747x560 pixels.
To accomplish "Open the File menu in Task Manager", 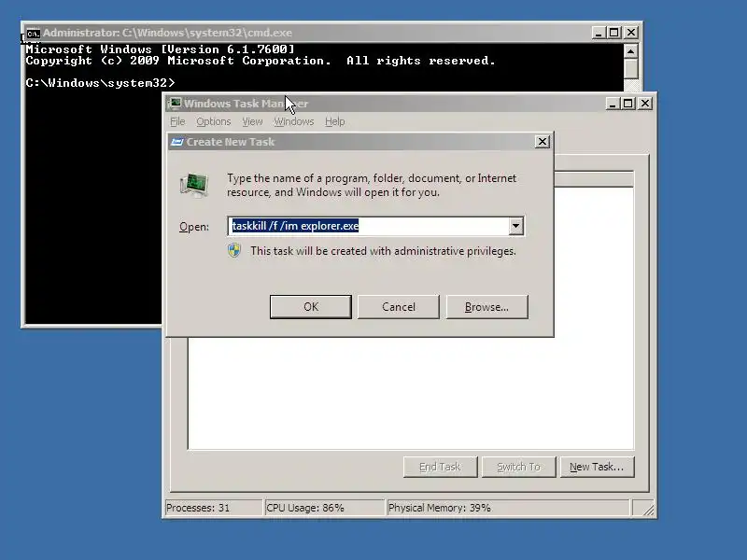I will (177, 121).
